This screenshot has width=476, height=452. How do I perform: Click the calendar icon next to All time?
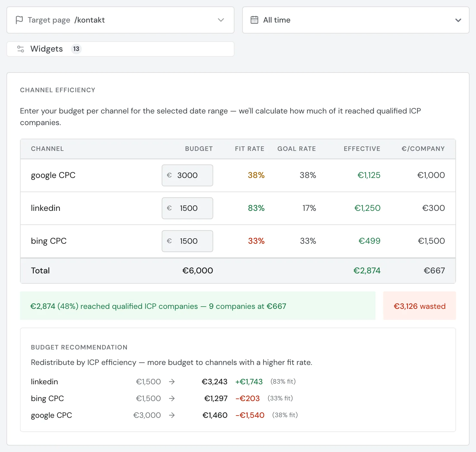[x=254, y=20]
